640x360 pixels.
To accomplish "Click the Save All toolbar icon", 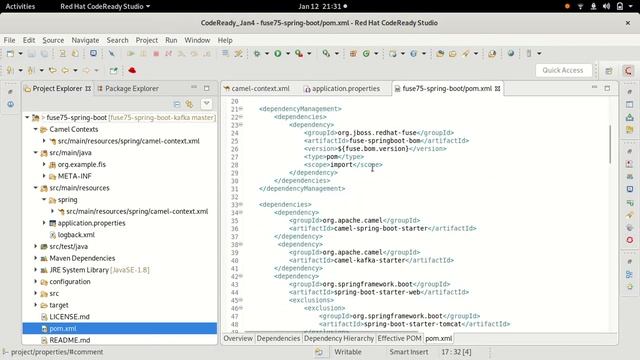I will pos(44,53).
